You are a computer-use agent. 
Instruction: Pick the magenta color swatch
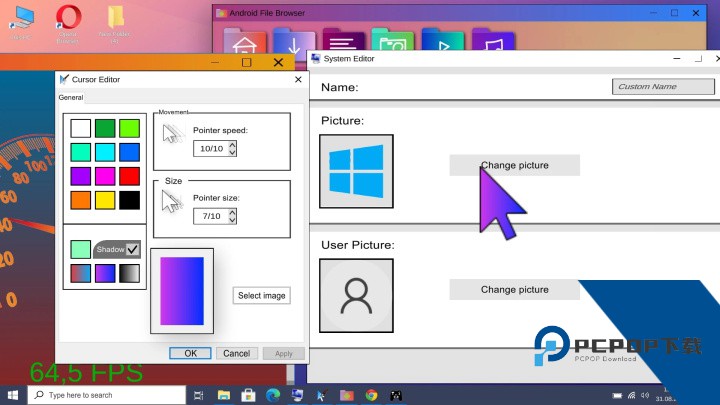(x=105, y=176)
